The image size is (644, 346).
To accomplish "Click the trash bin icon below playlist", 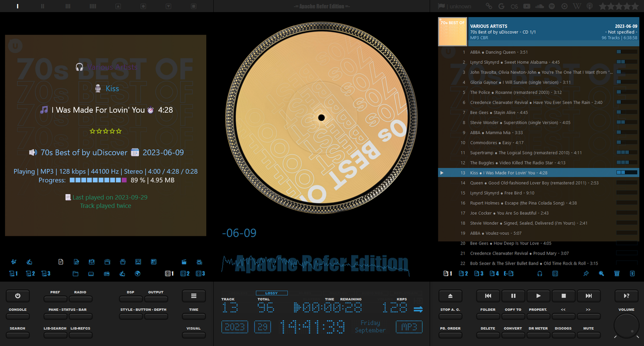I will pyautogui.click(x=617, y=274).
